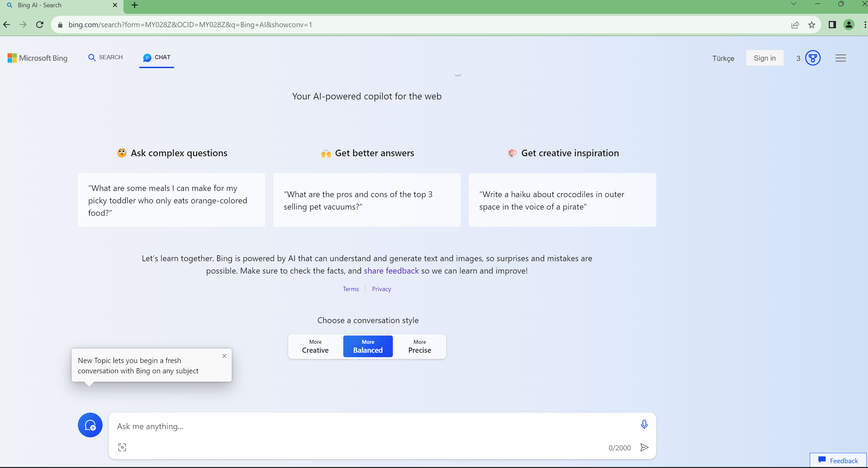Click the send arrow icon

(x=645, y=447)
